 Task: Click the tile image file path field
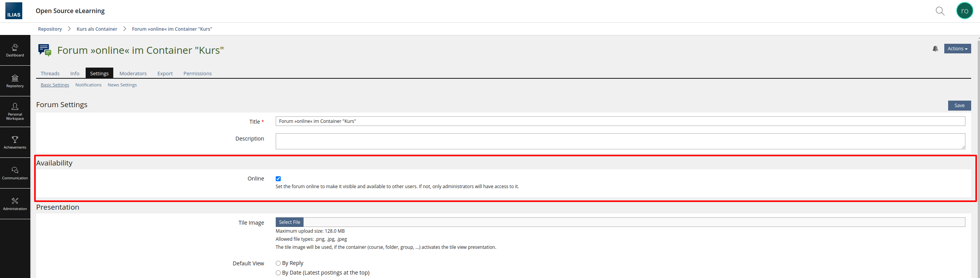point(634,222)
